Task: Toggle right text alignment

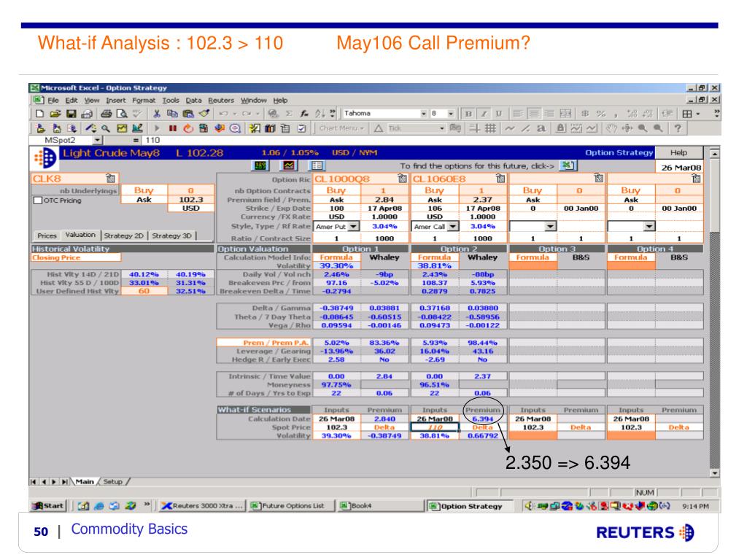Action: click(549, 114)
